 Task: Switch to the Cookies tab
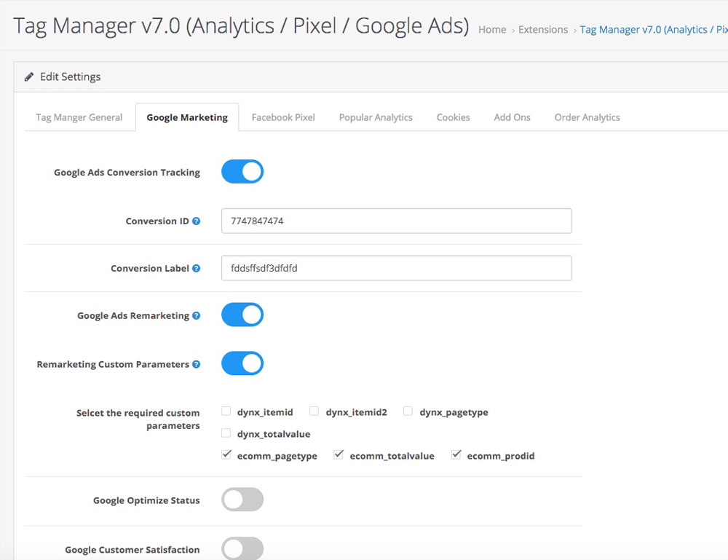[x=453, y=117]
